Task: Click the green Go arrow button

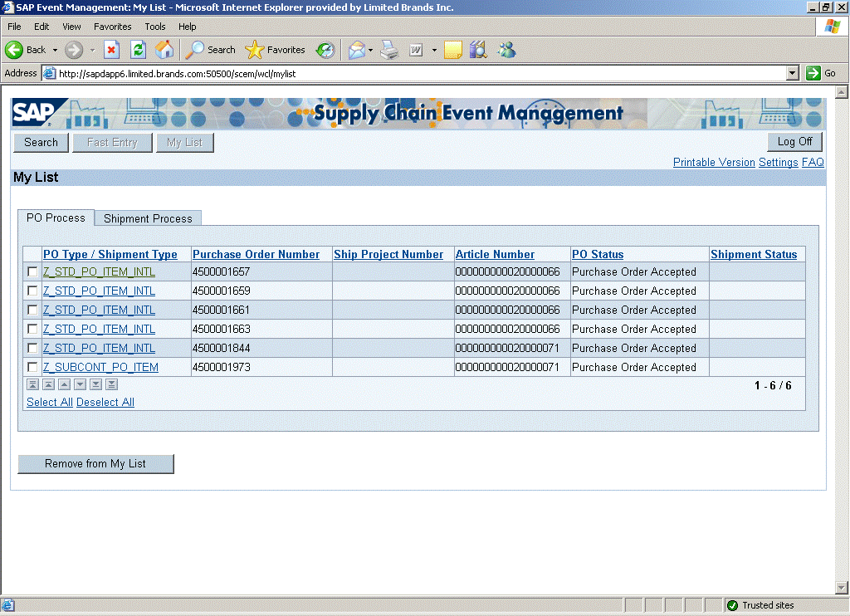Action: coord(813,73)
